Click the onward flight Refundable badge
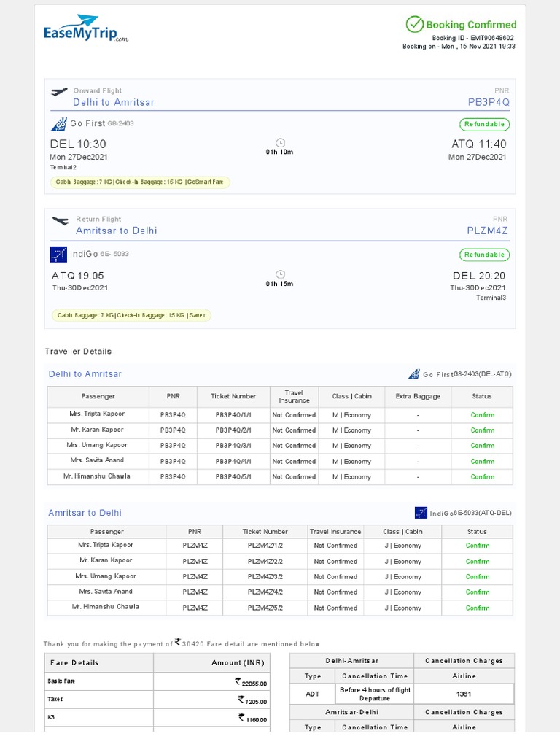Image resolution: width=560 pixels, height=747 pixels. [484, 125]
